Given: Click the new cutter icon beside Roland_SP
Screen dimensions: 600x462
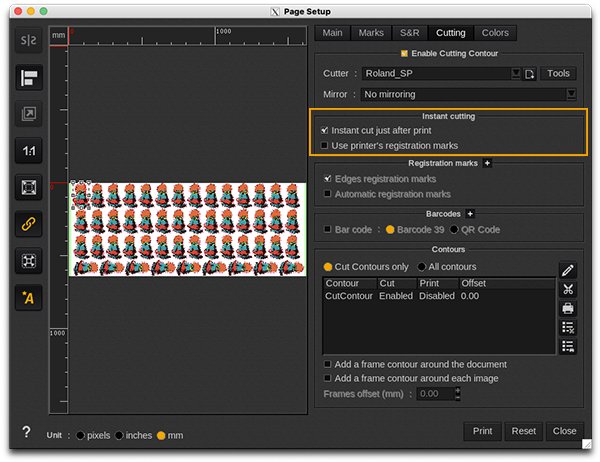Looking at the screenshot, I should [x=530, y=73].
